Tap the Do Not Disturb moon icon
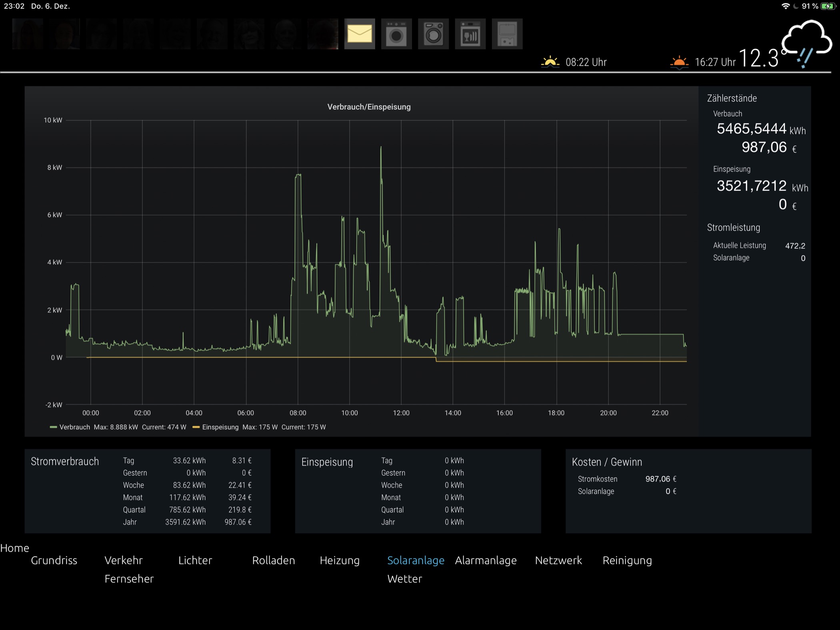840x630 pixels. click(796, 6)
